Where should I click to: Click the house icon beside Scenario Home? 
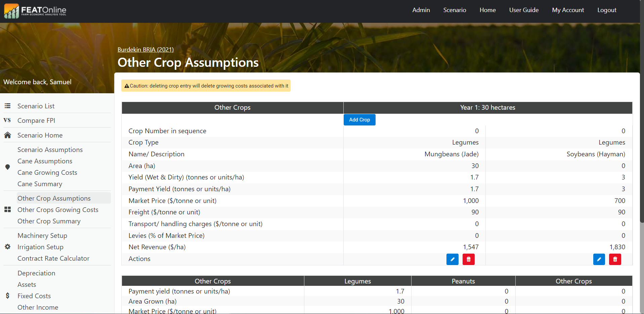click(7, 135)
